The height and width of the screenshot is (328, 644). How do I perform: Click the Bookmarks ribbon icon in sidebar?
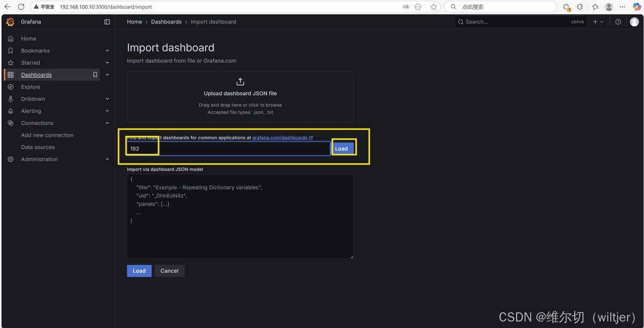click(10, 50)
